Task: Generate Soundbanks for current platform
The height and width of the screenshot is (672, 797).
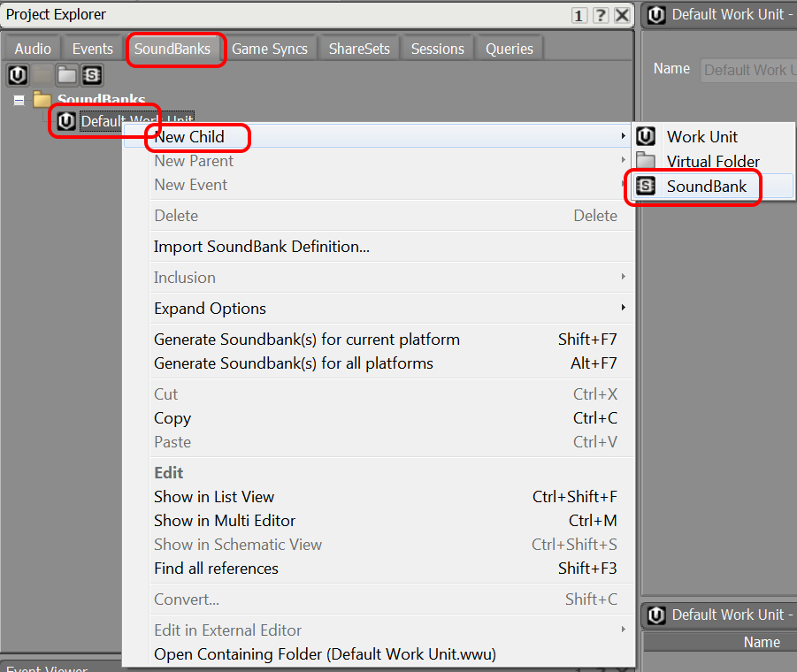Action: (x=307, y=339)
